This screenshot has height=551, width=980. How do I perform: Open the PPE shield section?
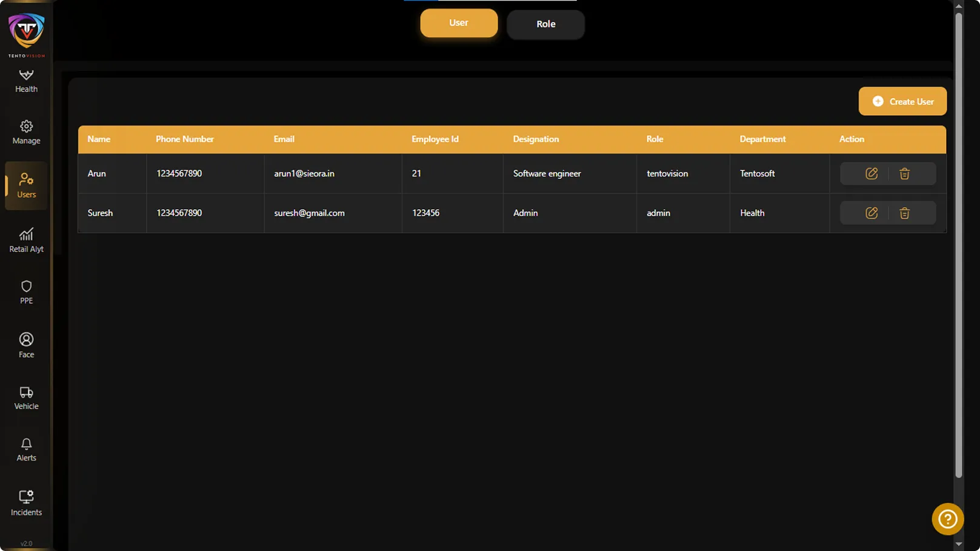[26, 292]
